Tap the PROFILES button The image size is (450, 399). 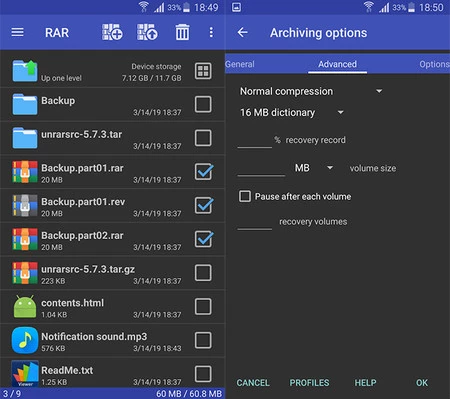309,383
